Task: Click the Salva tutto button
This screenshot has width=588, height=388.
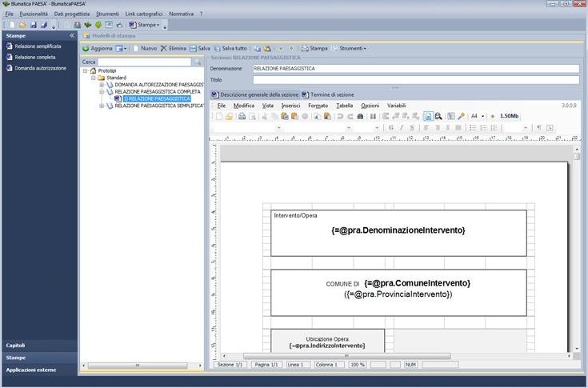Action: [231, 48]
